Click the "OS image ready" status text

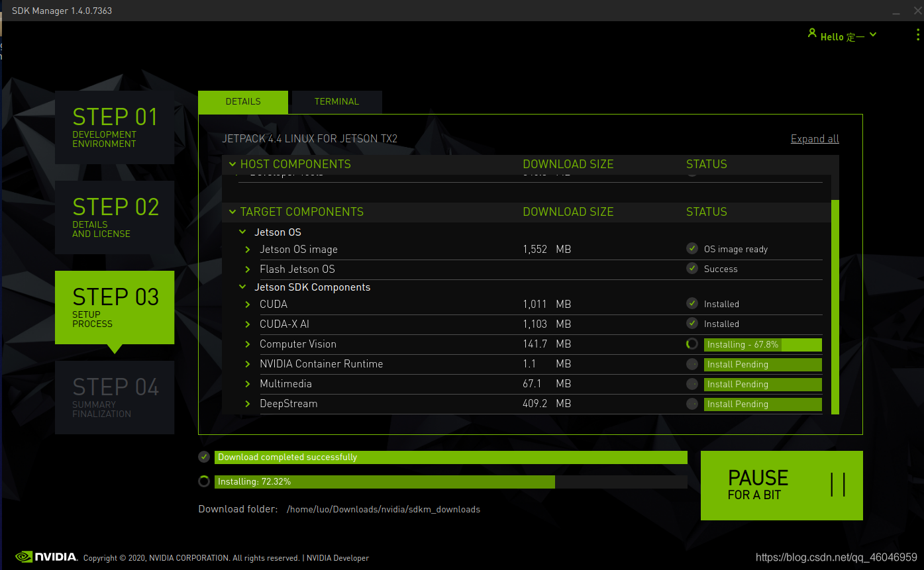(736, 250)
